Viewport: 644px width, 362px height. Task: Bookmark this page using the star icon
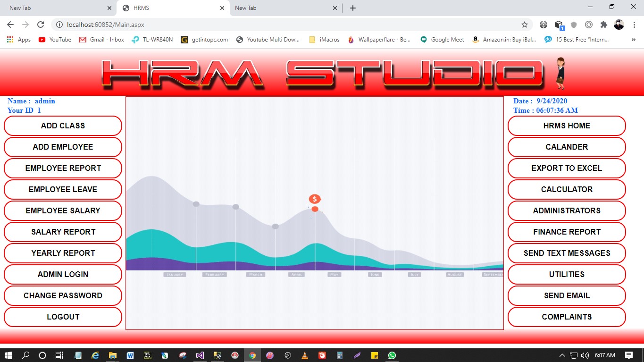524,25
